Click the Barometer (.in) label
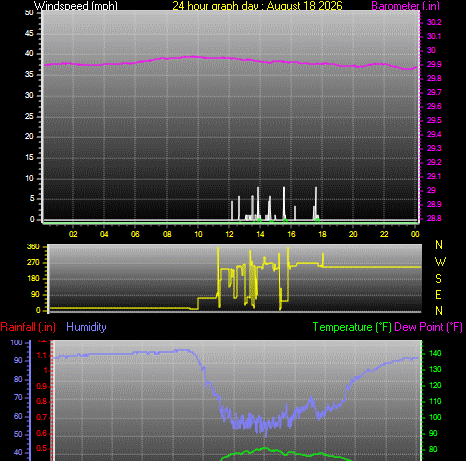Screen dimensions: 466x461 (x=405, y=6)
